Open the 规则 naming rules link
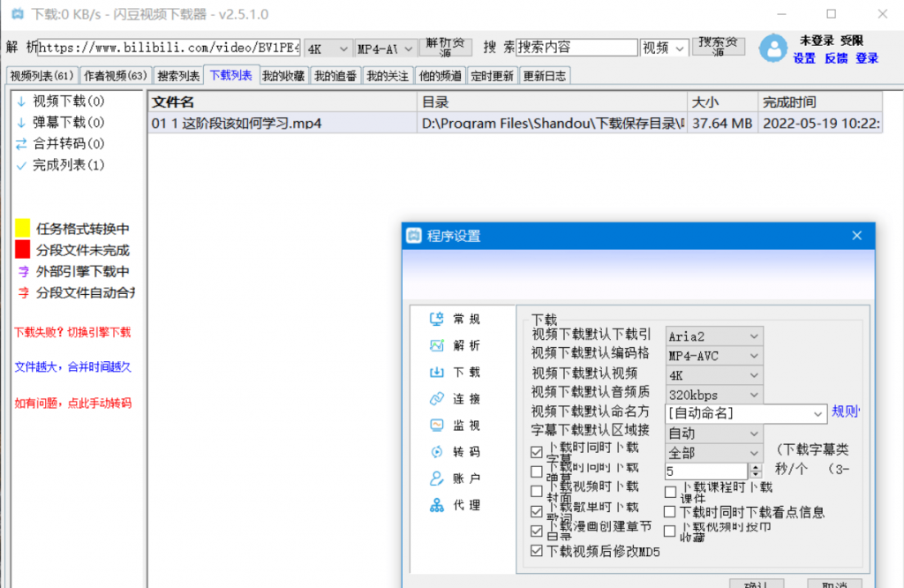The image size is (904, 588). (845, 411)
